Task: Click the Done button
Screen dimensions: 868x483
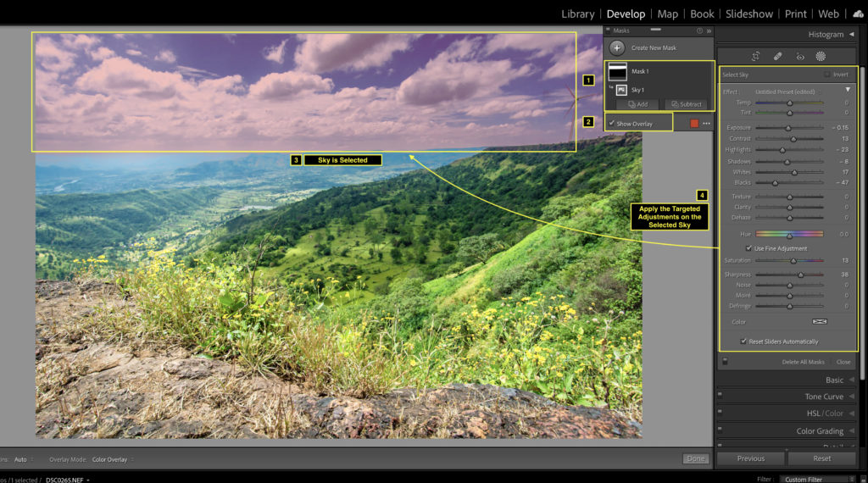Action: click(x=695, y=458)
